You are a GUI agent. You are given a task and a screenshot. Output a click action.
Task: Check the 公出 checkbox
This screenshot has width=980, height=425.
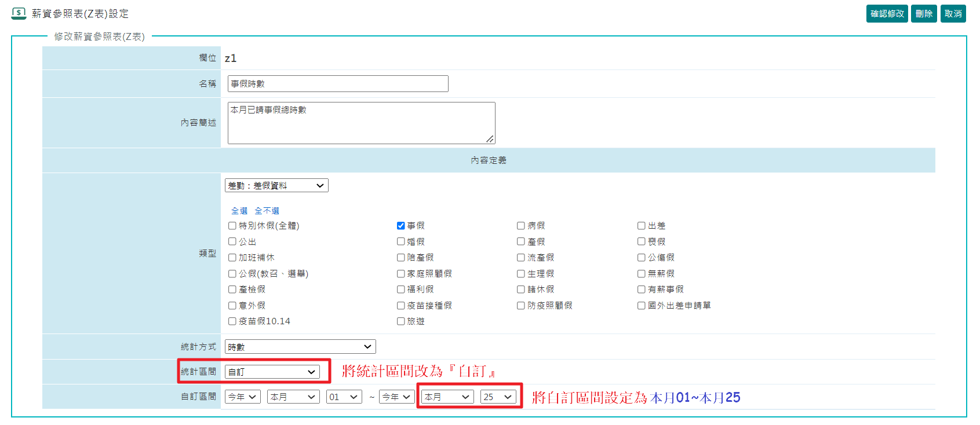pos(232,241)
